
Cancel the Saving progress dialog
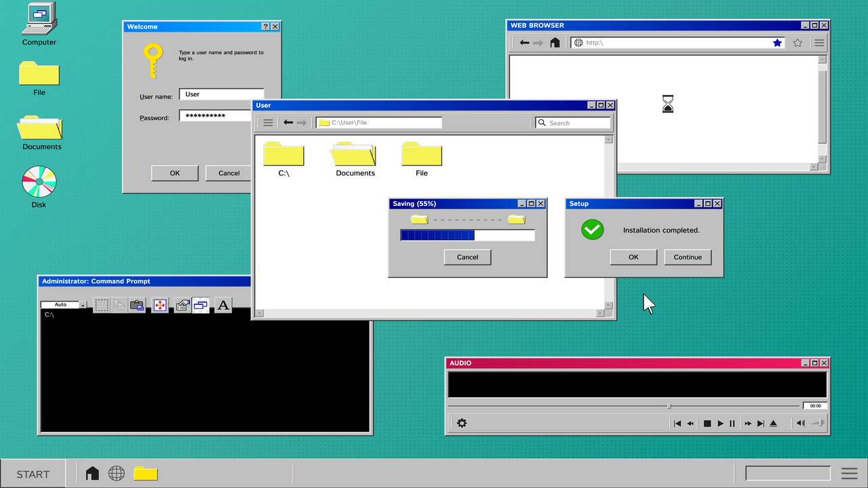(467, 257)
